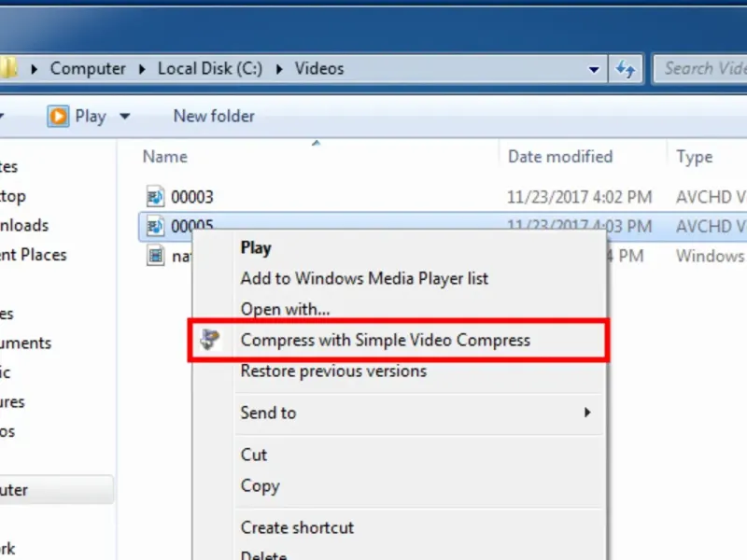Screen dimensions: 747x560
Task: Click into the Search Videos field
Action: (700, 69)
